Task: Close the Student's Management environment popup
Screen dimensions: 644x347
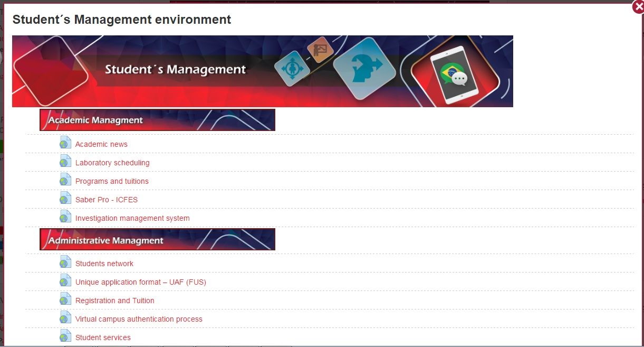Action: tap(638, 6)
